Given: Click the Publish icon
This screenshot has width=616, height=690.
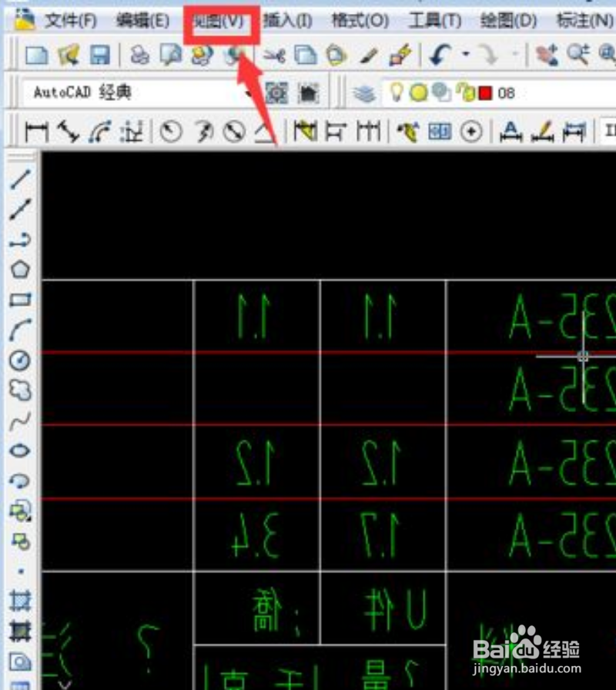Looking at the screenshot, I should click(x=202, y=56).
